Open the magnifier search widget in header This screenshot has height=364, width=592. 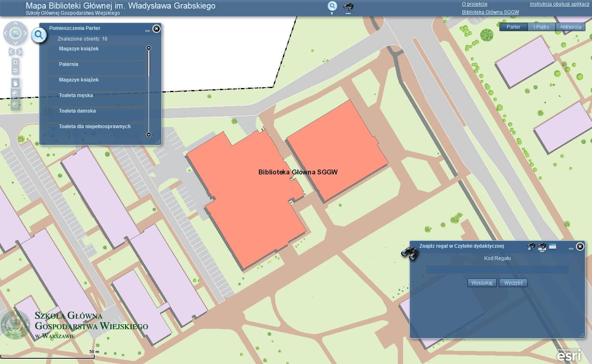(332, 6)
